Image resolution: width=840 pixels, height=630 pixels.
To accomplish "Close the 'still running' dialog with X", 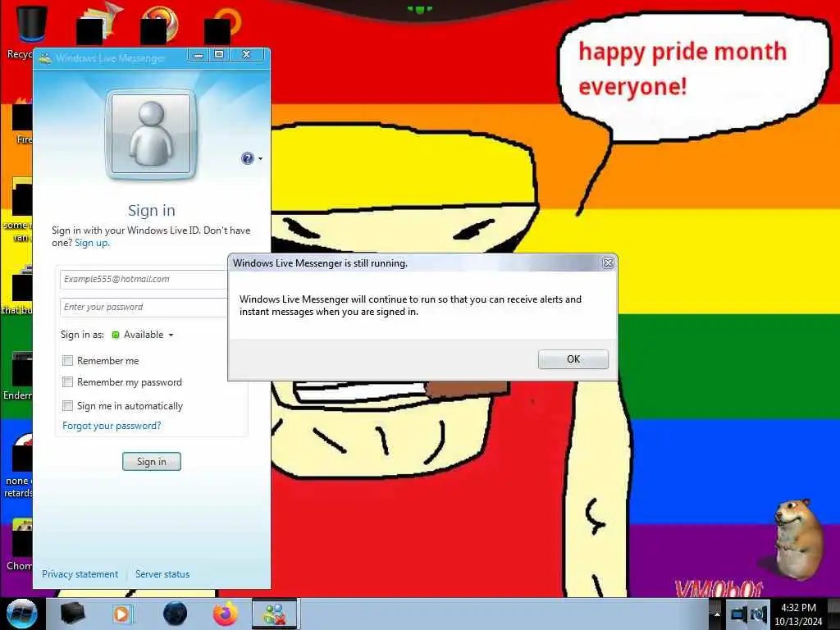I will click(x=608, y=263).
